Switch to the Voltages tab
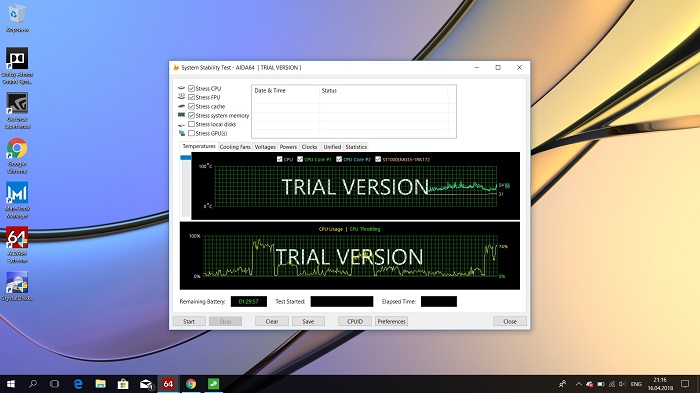 click(265, 146)
